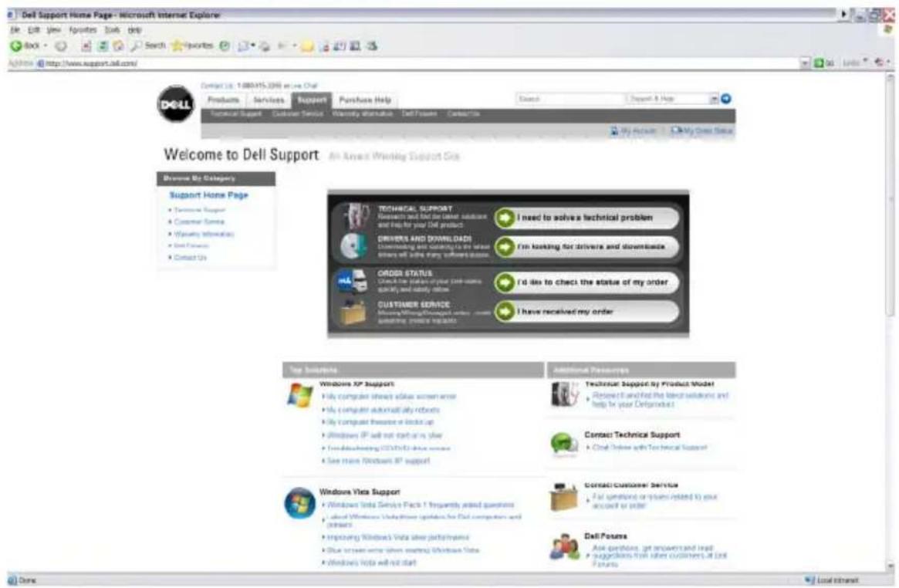
Task: Click the Windows Vista orb logo
Action: tap(300, 503)
